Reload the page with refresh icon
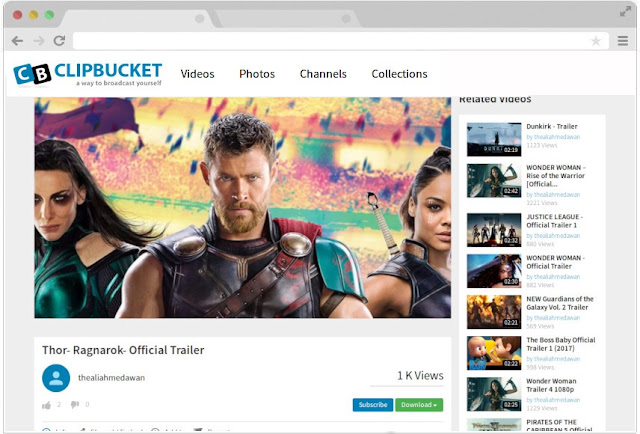Screen dimensions: 640x434 point(60,40)
